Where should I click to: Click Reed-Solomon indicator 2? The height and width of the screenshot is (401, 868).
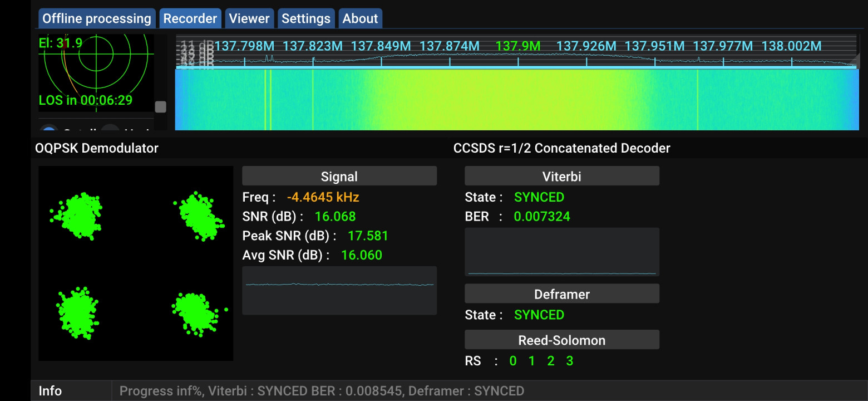551,361
